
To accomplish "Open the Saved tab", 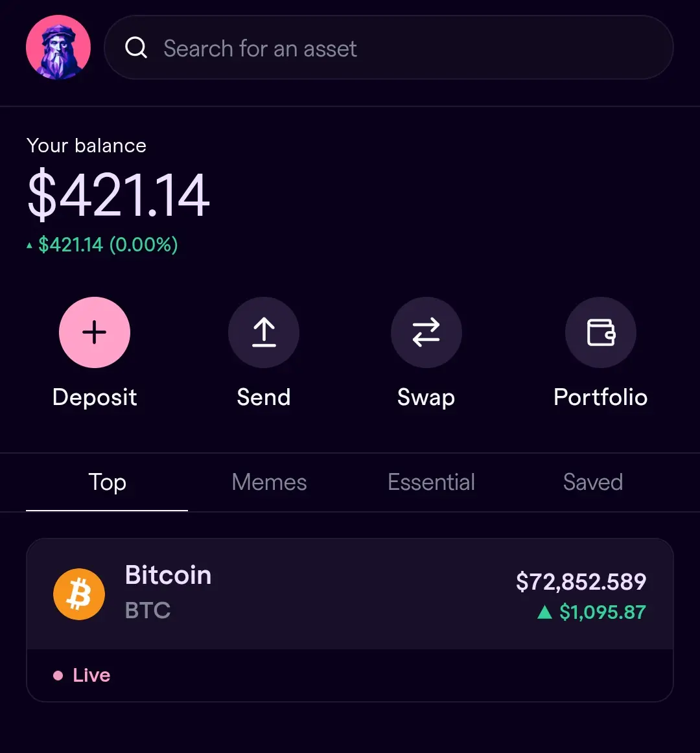I will 593,482.
